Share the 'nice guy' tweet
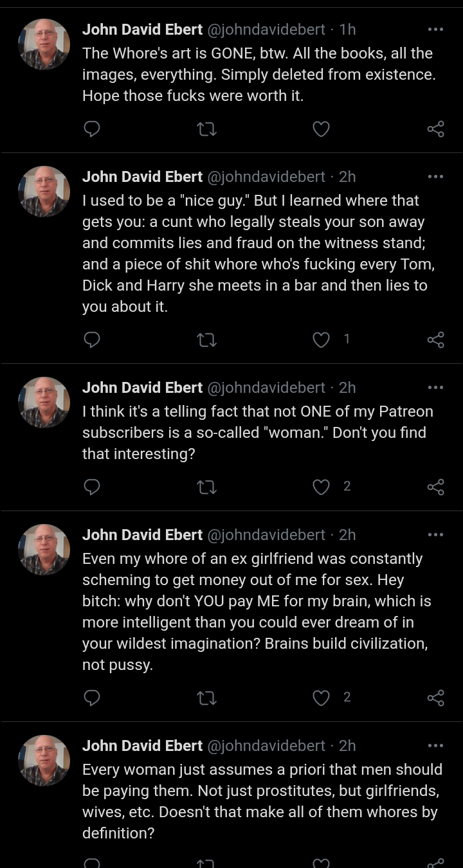463x868 pixels. click(436, 339)
